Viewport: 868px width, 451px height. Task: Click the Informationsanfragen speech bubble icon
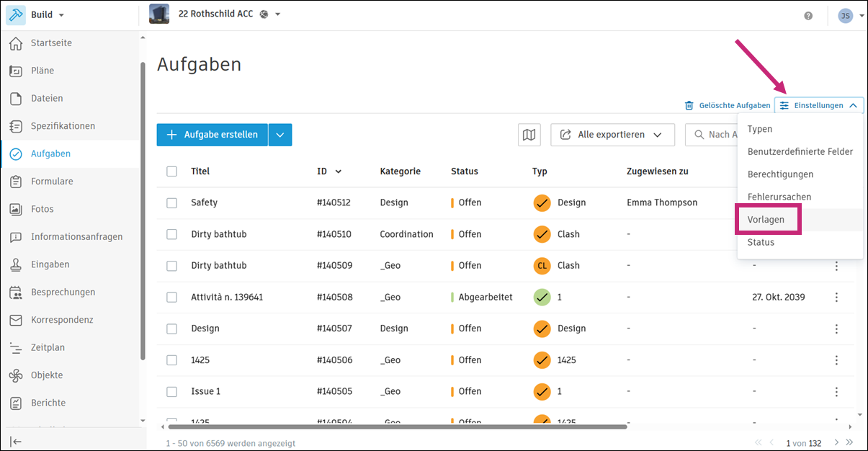pyautogui.click(x=16, y=237)
